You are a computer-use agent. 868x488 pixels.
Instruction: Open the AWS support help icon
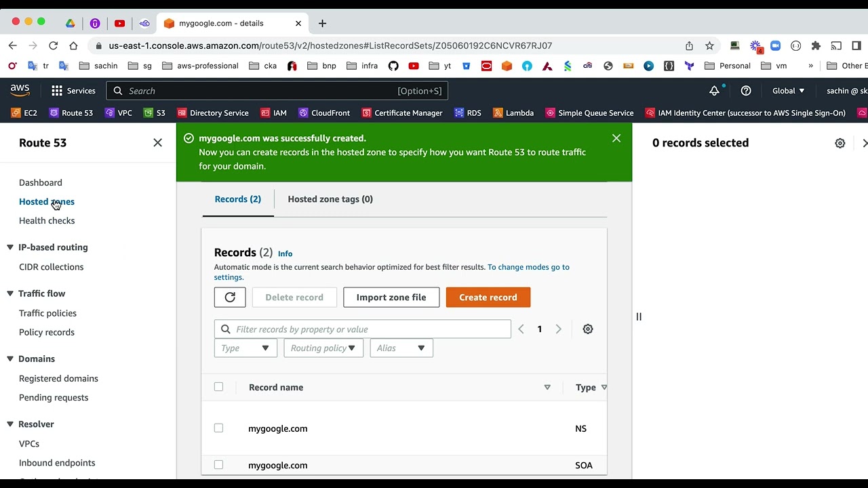pos(746,91)
